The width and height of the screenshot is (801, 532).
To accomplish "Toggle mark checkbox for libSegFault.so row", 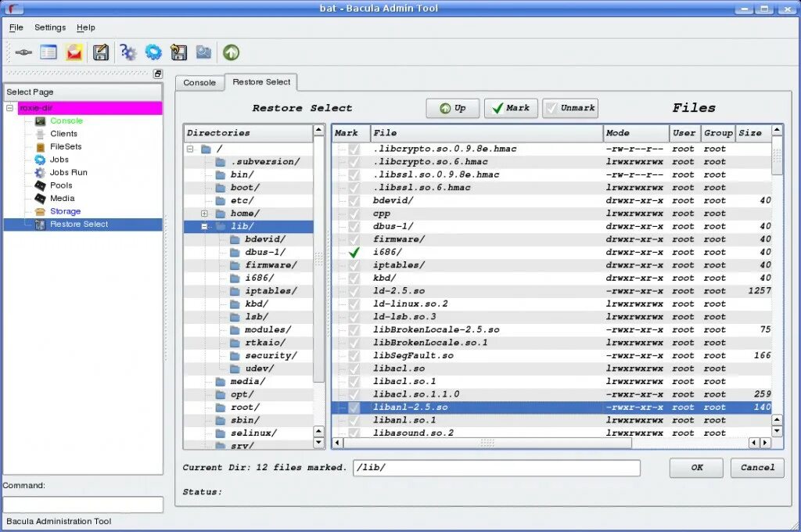I will pyautogui.click(x=354, y=356).
